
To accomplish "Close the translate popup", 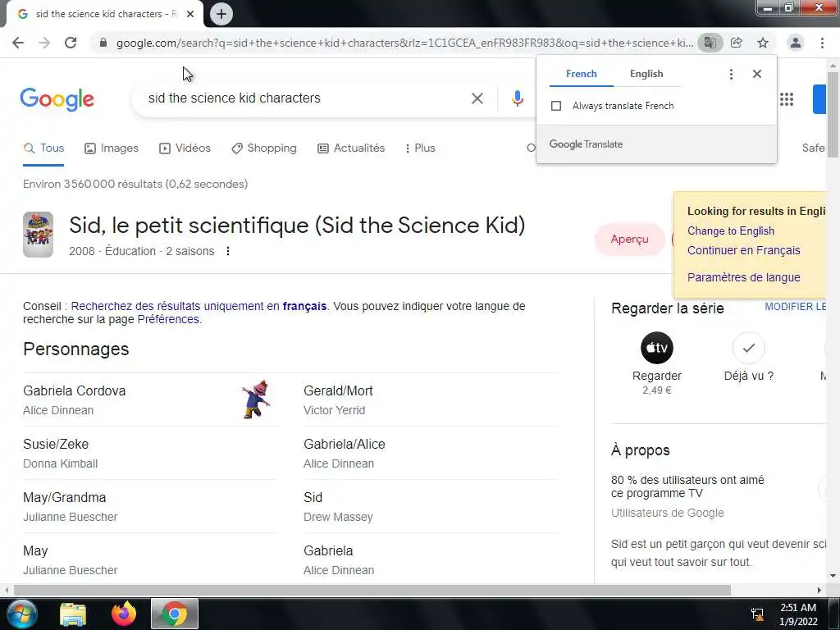I will [x=757, y=74].
